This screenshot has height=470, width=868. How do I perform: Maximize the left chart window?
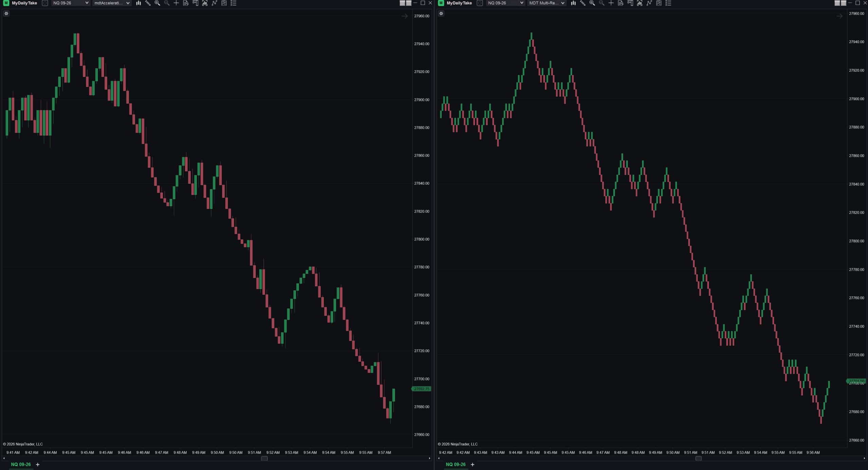(423, 3)
